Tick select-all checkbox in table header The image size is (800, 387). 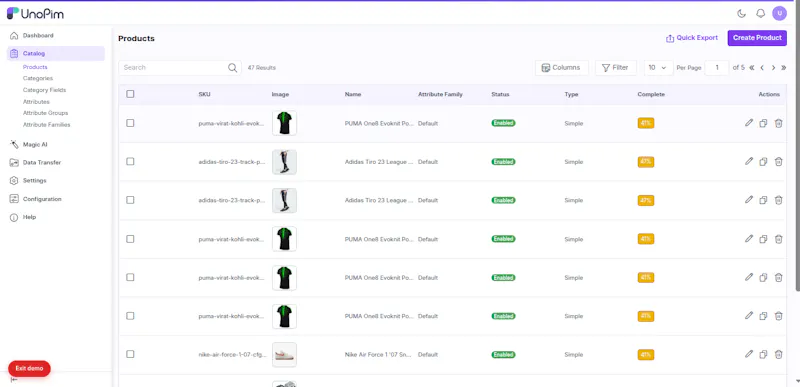coord(130,94)
